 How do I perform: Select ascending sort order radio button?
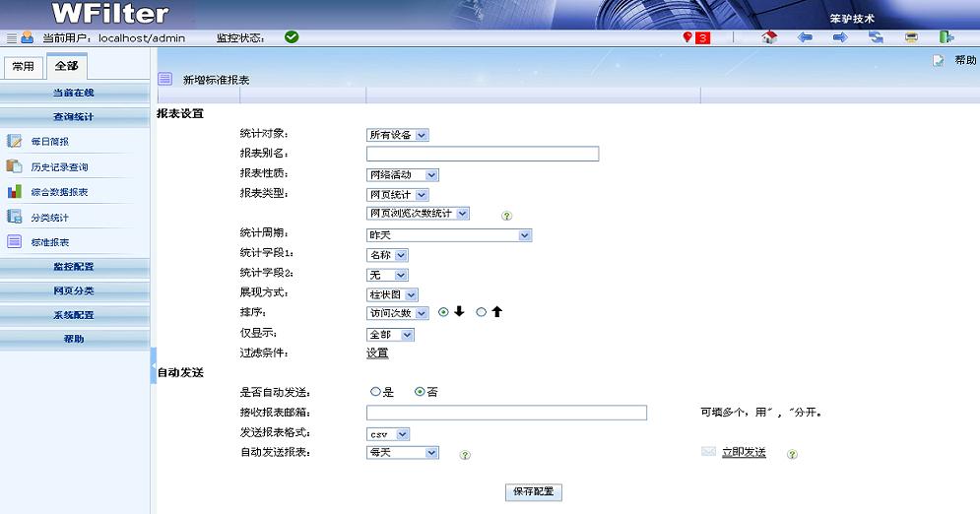click(x=481, y=312)
